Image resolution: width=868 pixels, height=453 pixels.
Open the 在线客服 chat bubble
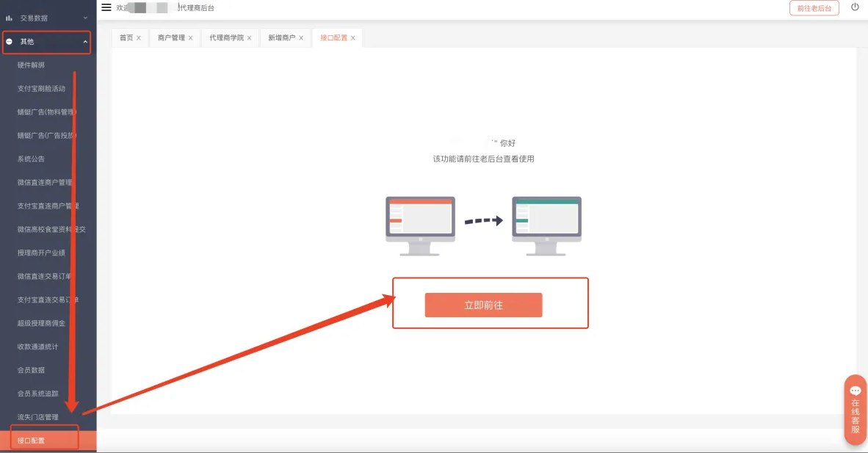pos(855,410)
